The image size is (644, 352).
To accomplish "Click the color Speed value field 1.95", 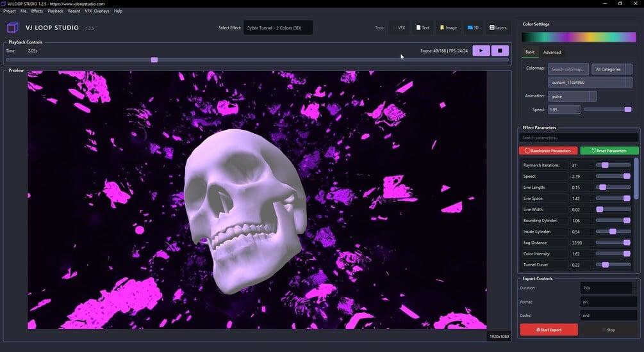I will (564, 109).
